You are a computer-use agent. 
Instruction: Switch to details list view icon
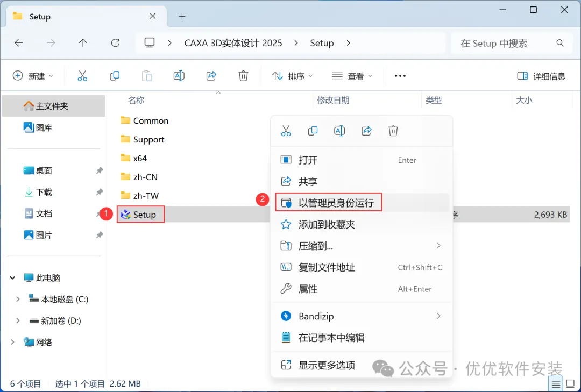coord(556,384)
